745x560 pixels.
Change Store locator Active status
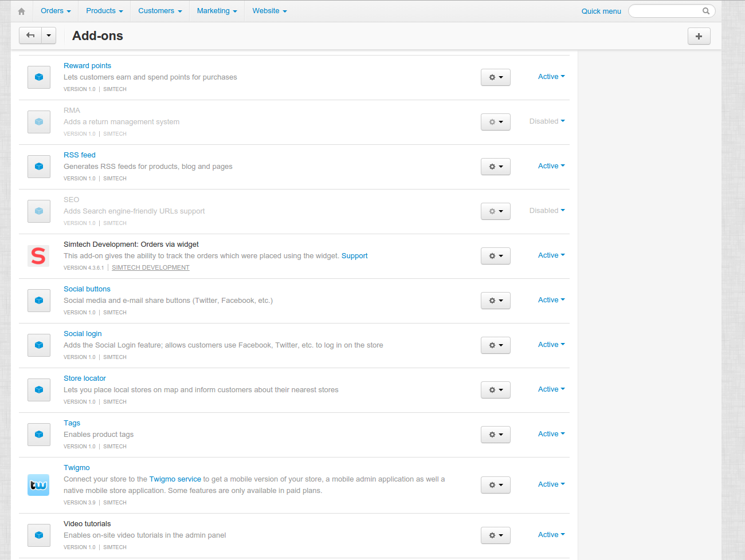point(551,389)
